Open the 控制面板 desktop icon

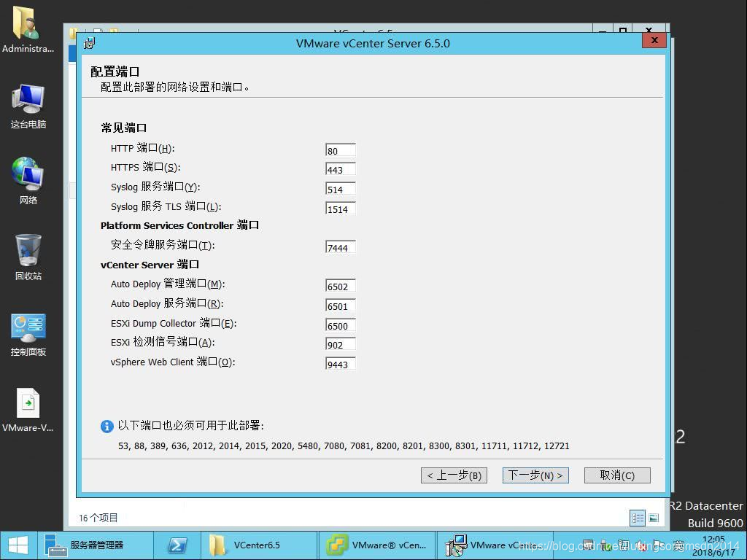point(28,335)
